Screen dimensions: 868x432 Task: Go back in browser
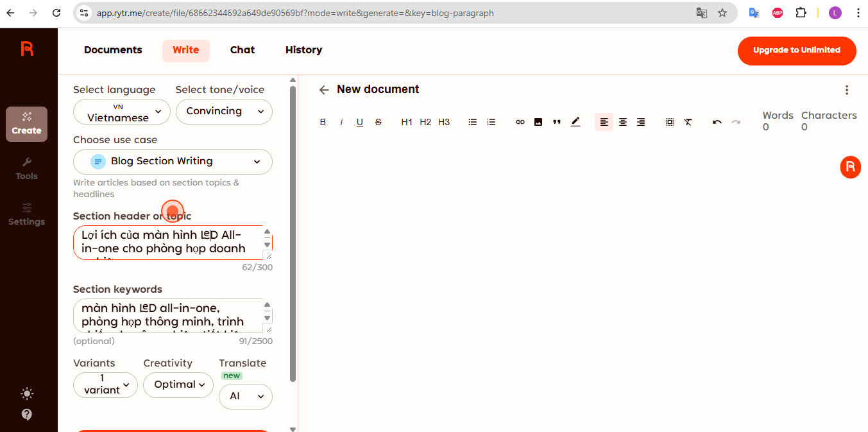coord(11,13)
